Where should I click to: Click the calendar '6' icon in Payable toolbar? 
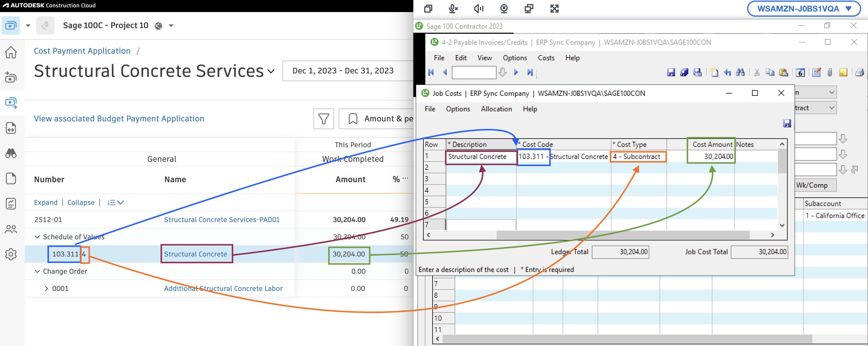click(x=800, y=72)
